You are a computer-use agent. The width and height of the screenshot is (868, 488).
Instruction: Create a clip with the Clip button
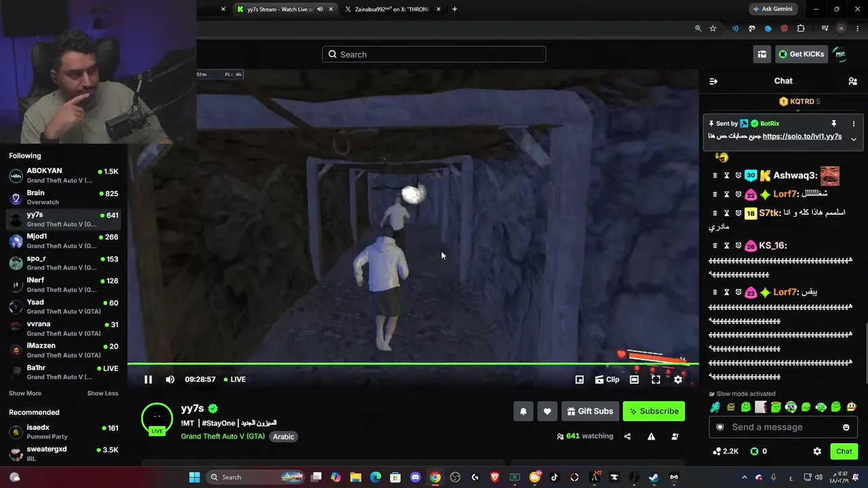[x=607, y=380]
